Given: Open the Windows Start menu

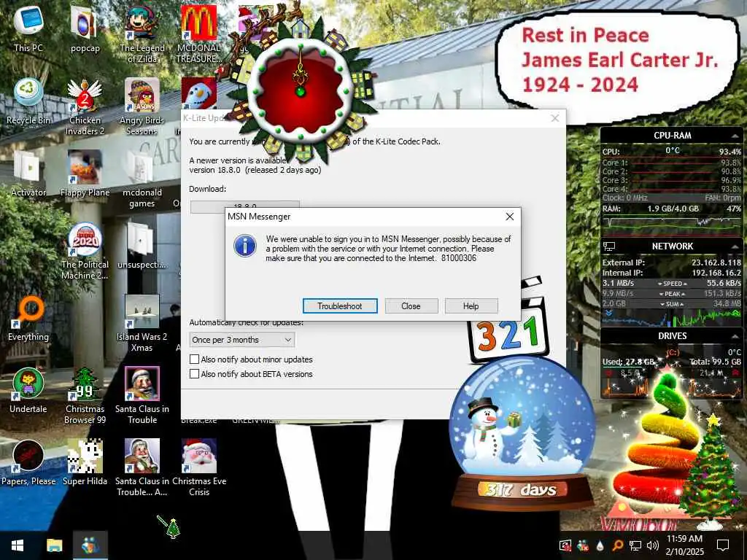Looking at the screenshot, I should [x=18, y=545].
